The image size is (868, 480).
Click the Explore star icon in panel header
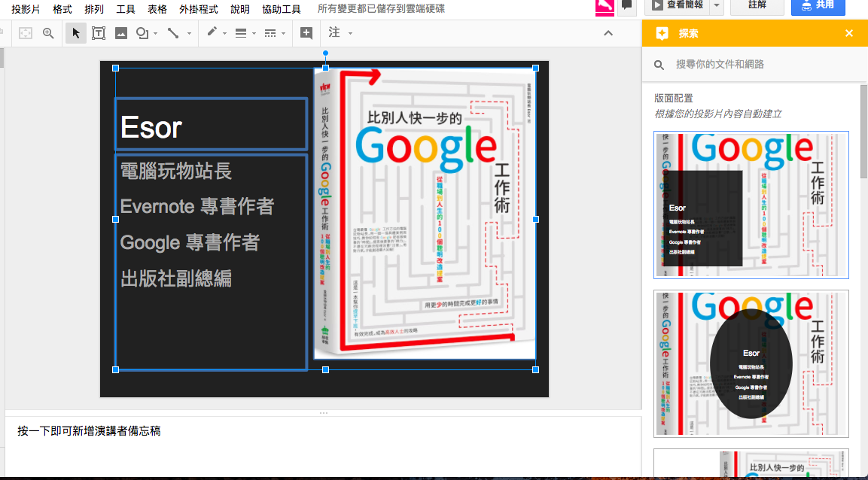[x=662, y=33]
